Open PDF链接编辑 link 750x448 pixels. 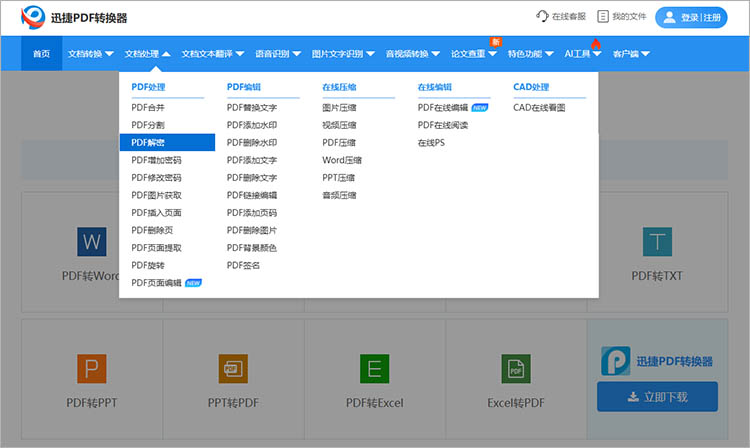pos(252,195)
